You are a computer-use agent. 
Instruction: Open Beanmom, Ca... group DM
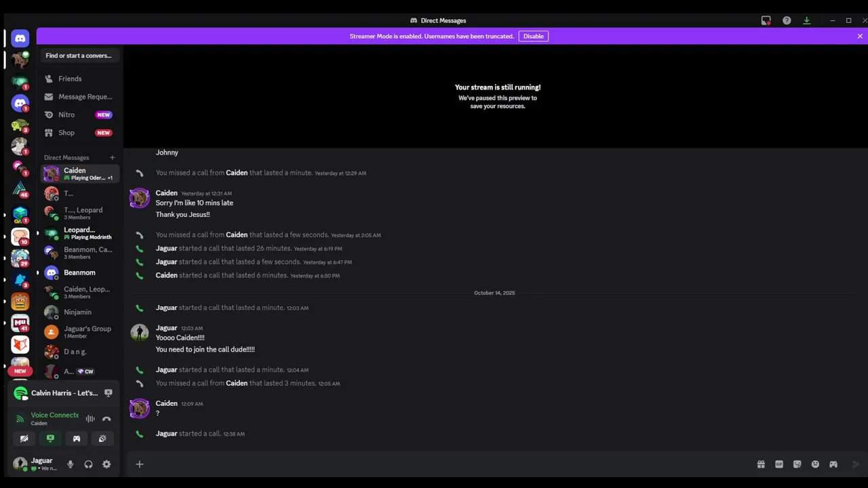click(x=80, y=253)
